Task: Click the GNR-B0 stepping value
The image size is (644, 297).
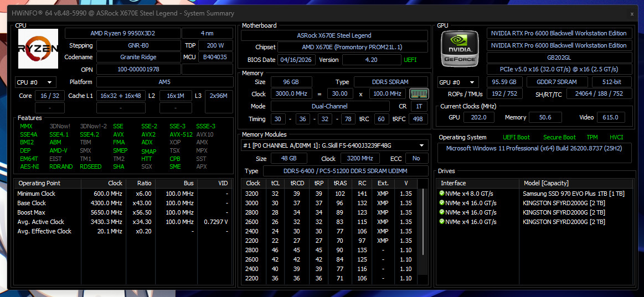Action: pos(138,45)
